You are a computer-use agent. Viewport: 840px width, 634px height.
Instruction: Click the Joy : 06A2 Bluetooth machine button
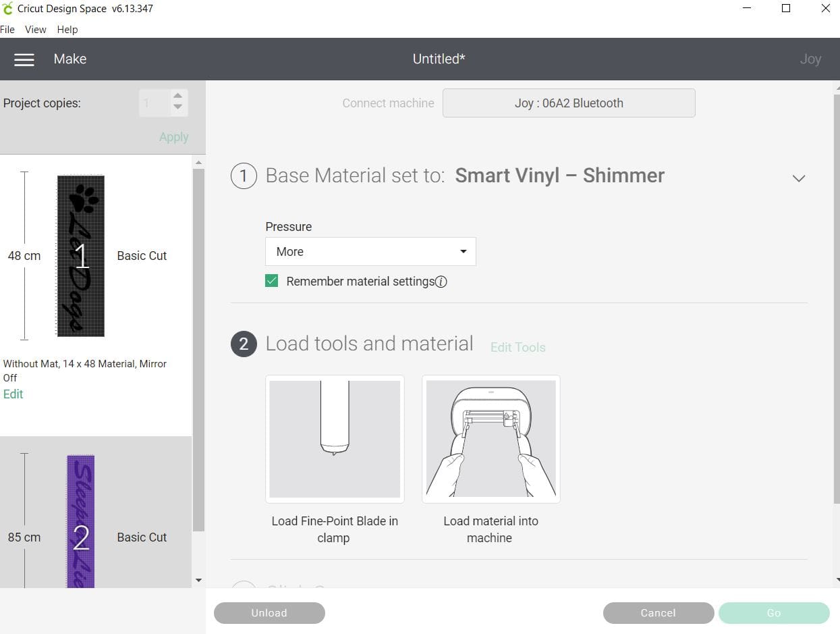[569, 103]
